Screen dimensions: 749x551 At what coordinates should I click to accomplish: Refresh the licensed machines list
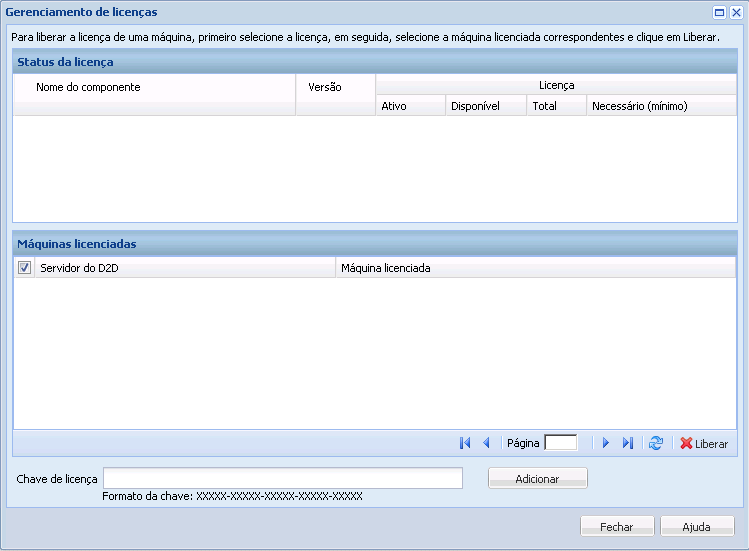(x=656, y=443)
